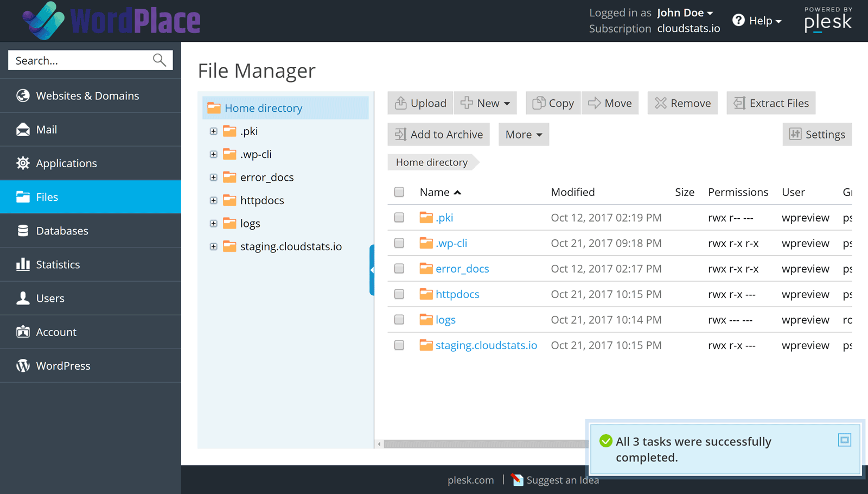Switch to the Statistics sidebar section

pyautogui.click(x=58, y=264)
